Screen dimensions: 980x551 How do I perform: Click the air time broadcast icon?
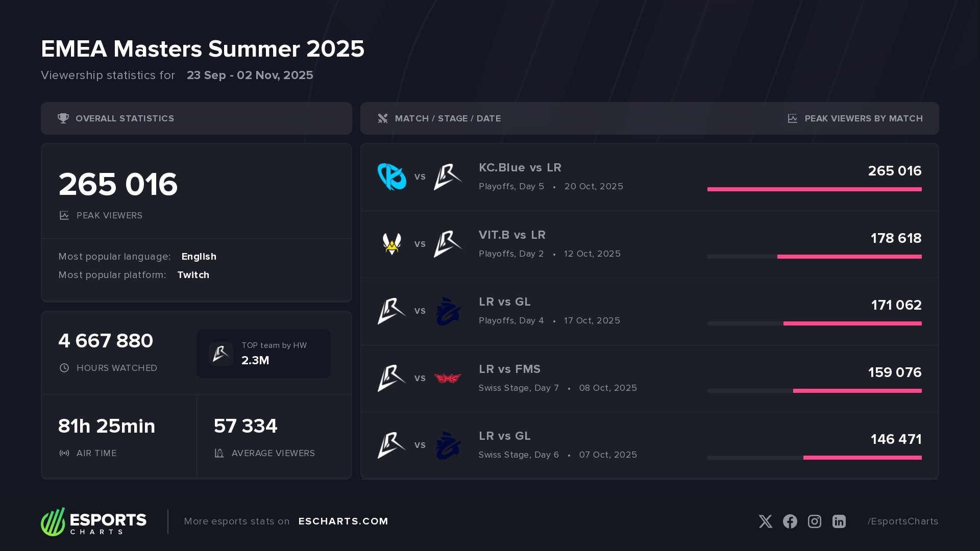64,453
